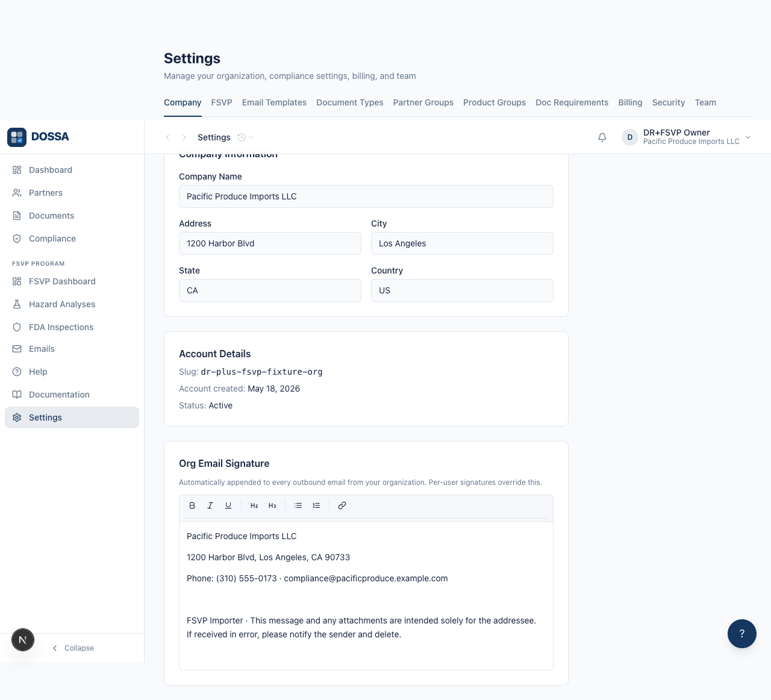Click the Address input field

(270, 243)
